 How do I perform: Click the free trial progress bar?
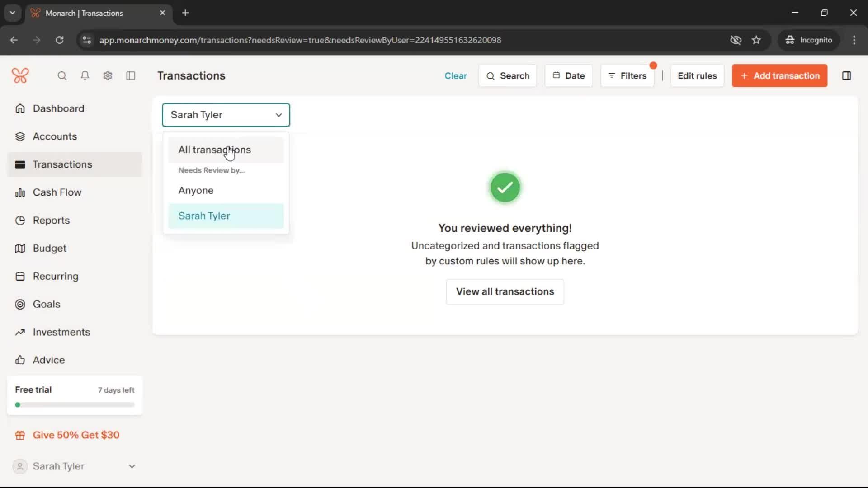point(75,405)
